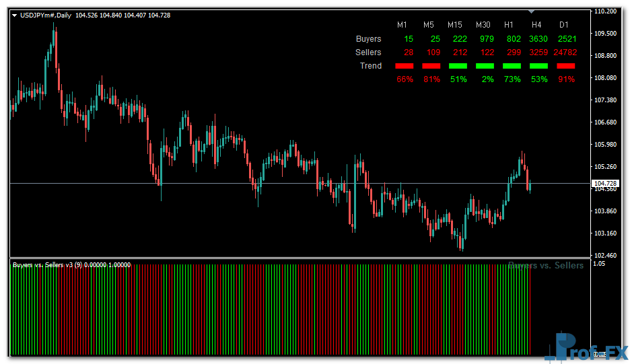The width and height of the screenshot is (630, 364).
Task: Click the chart shift triangle marker at top
Action: click(532, 11)
